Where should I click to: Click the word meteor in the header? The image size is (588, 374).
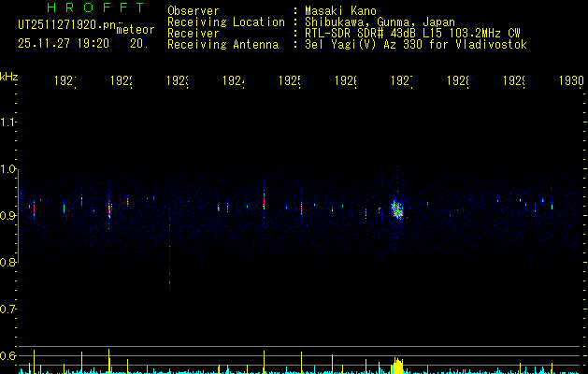coord(136,30)
